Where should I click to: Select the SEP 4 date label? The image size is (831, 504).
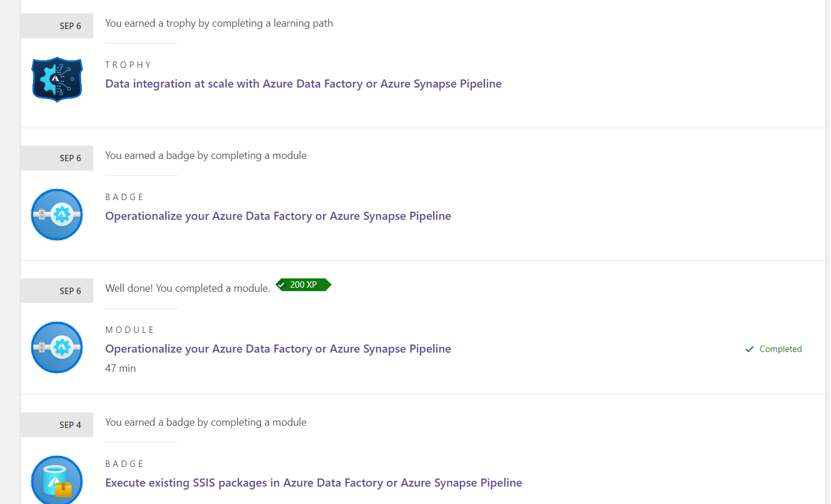coord(56,425)
